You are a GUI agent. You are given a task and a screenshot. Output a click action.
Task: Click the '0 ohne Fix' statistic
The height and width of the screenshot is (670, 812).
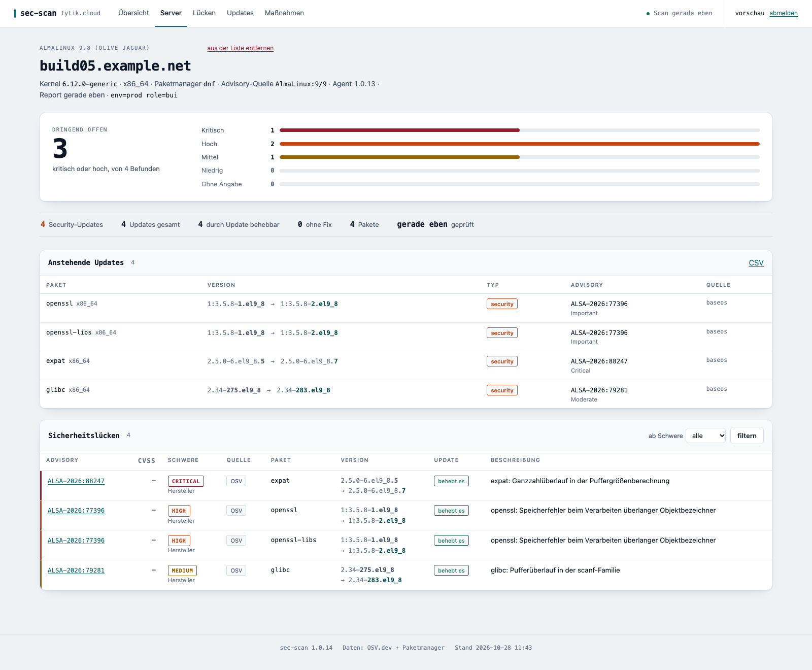click(315, 224)
